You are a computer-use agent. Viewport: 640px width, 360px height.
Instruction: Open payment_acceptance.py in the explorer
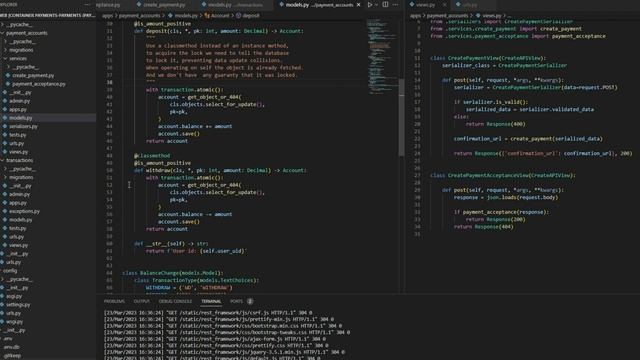tap(39, 84)
